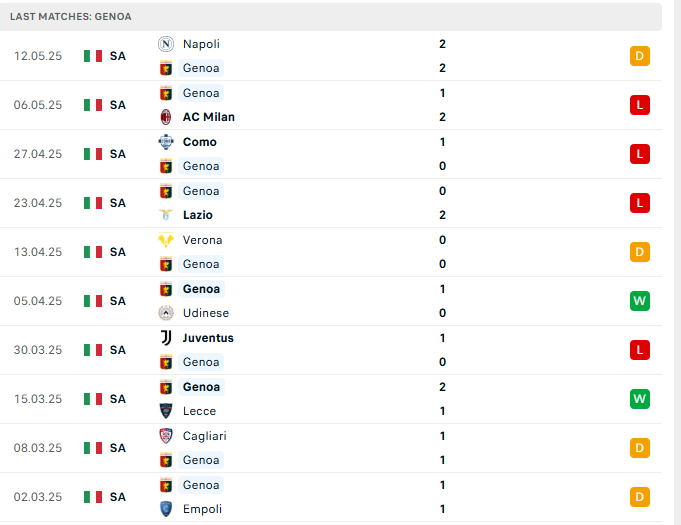Image resolution: width=681 pixels, height=525 pixels.
Task: Open the 23.04.25 Genoa vs Lazio match row
Action: [331, 203]
